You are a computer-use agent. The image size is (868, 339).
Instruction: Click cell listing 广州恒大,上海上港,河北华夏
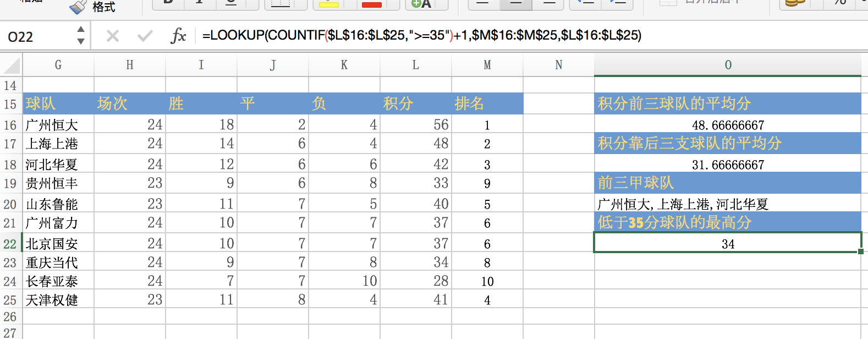(728, 204)
